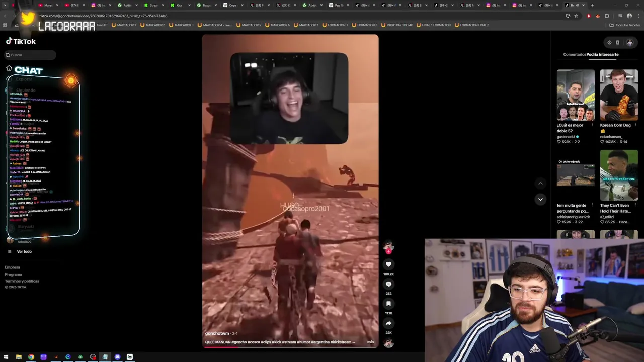Open File Explorer from taskbar

tap(19, 357)
